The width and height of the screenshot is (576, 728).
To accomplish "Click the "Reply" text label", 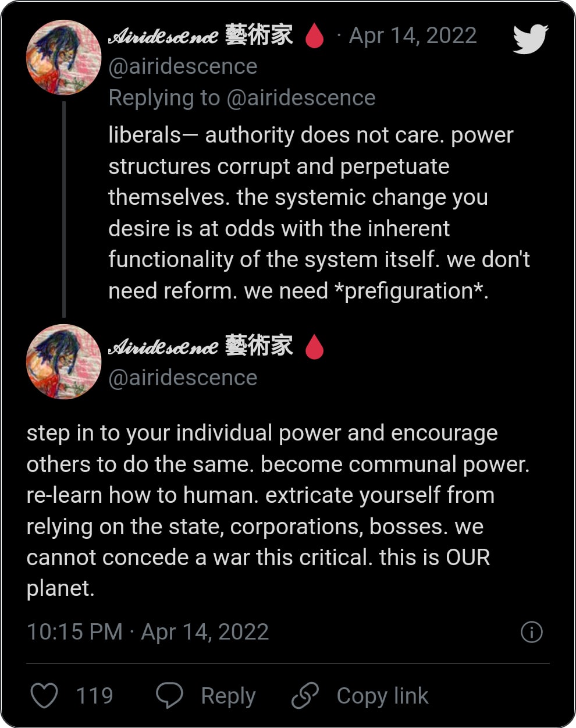I will click(228, 696).
